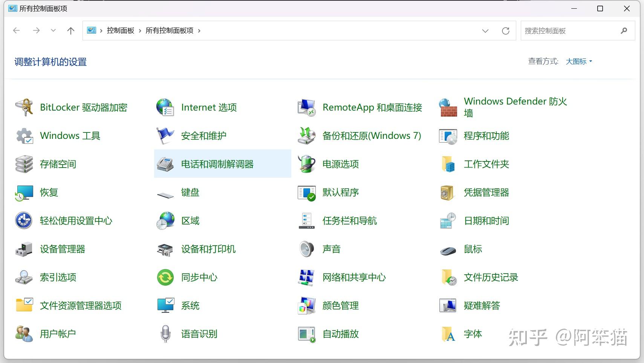Go up one level with up arrow
The image size is (644, 363).
(x=70, y=31)
